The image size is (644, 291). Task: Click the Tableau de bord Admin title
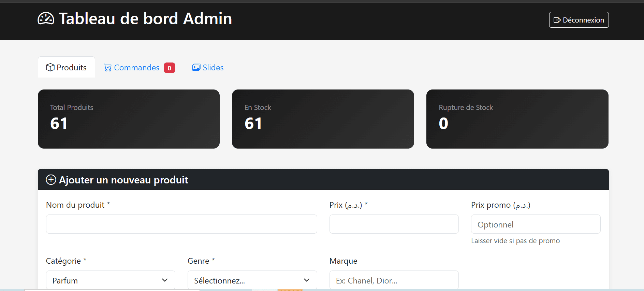[145, 18]
